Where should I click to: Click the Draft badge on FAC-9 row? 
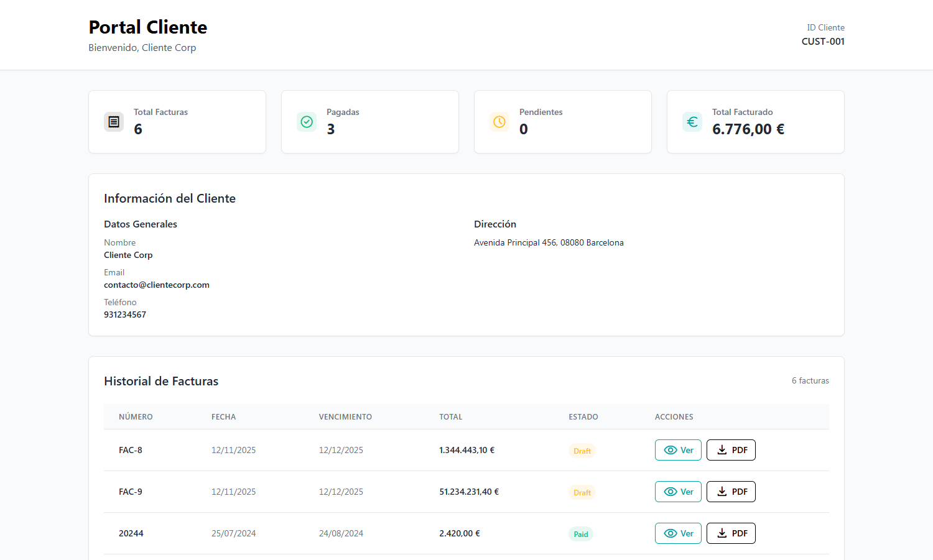(582, 492)
